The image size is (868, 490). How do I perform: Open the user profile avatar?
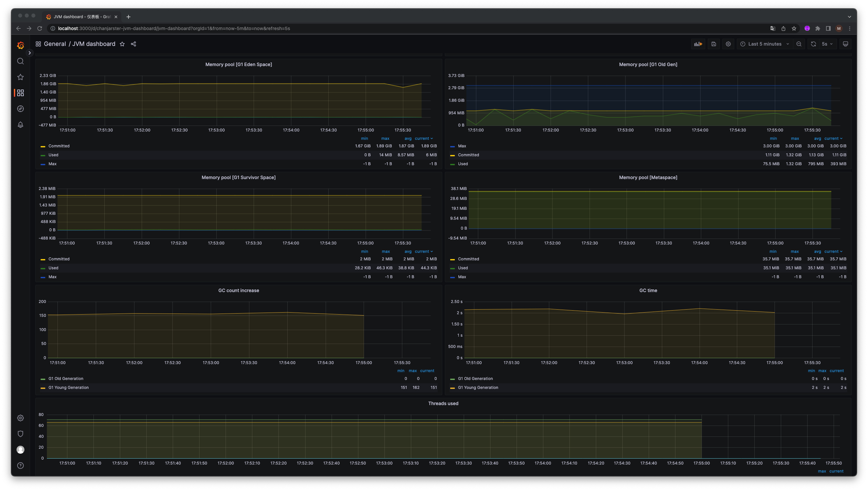click(20, 450)
